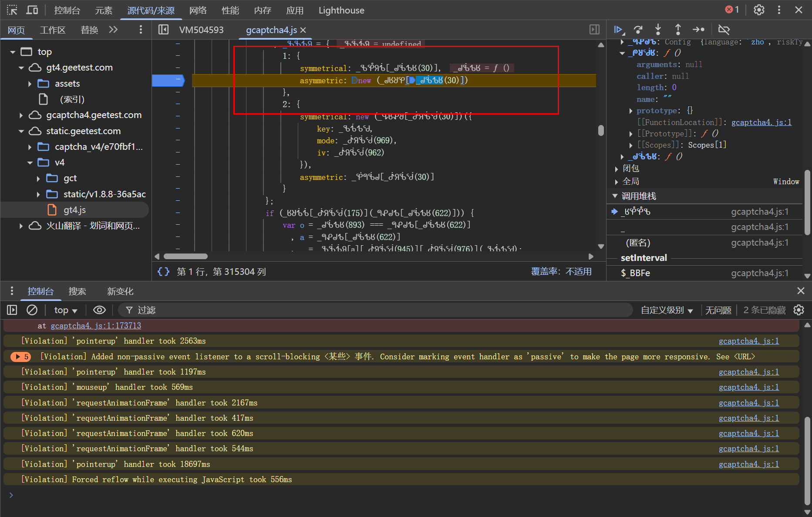
Task: Expand the captcha_v4 folder
Action: coord(30,147)
